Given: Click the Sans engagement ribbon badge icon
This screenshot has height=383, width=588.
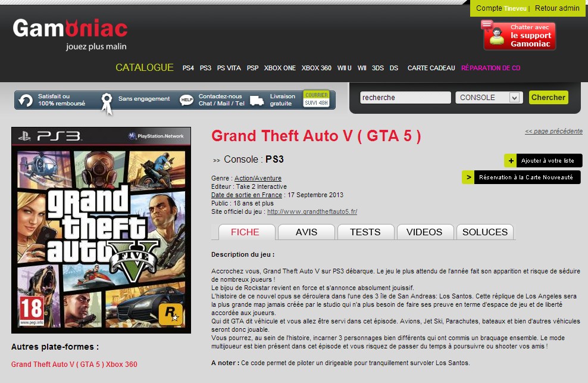Looking at the screenshot, I should tap(107, 103).
